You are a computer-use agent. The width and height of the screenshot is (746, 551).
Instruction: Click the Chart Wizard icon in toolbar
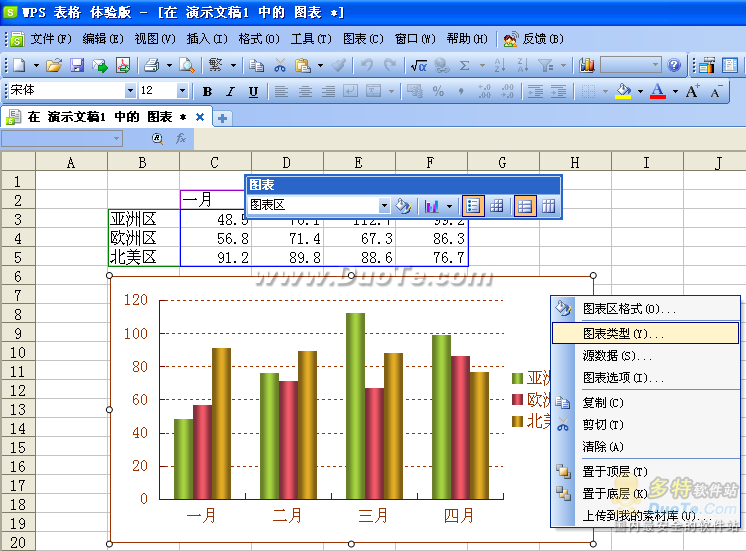point(587,65)
